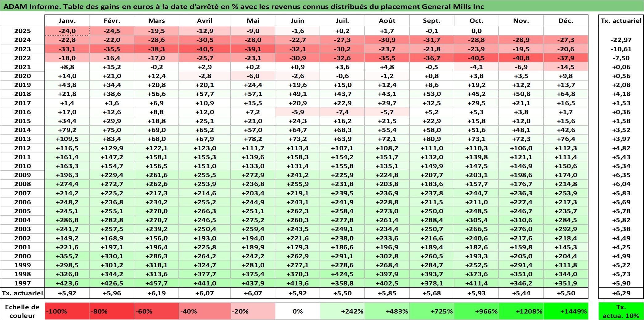The height and width of the screenshot is (320, 644).
Task: Select the Juin column header
Action: pos(297,21)
